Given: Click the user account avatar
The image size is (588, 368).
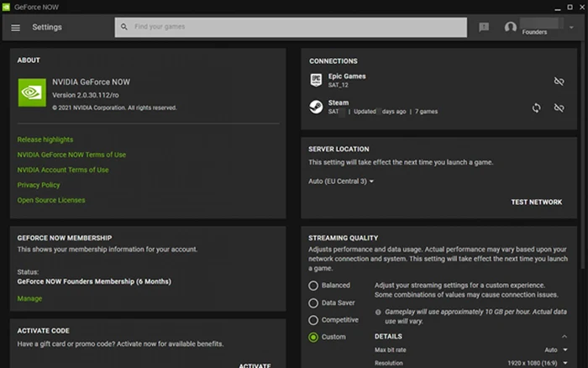Looking at the screenshot, I should pos(511,27).
